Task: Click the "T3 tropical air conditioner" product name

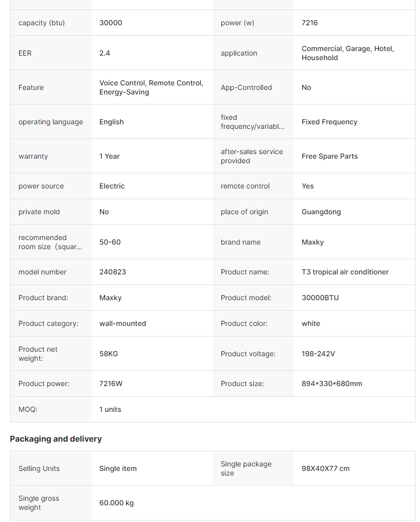Action: pos(345,272)
